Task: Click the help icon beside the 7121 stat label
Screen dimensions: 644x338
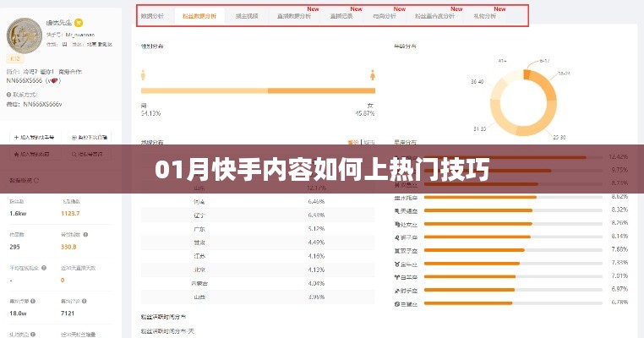Action: pos(85,301)
